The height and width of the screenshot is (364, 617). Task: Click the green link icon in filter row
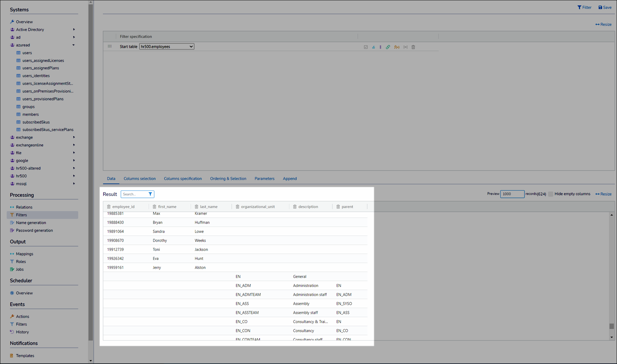click(388, 47)
